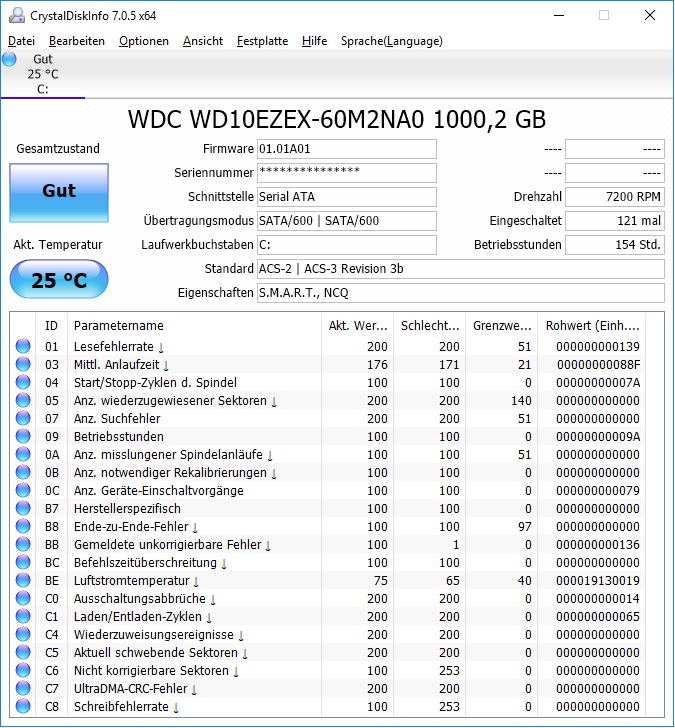Click the Betriebsstunden value 154 Std.
Viewport: 675px width, 728px height.
pos(615,245)
